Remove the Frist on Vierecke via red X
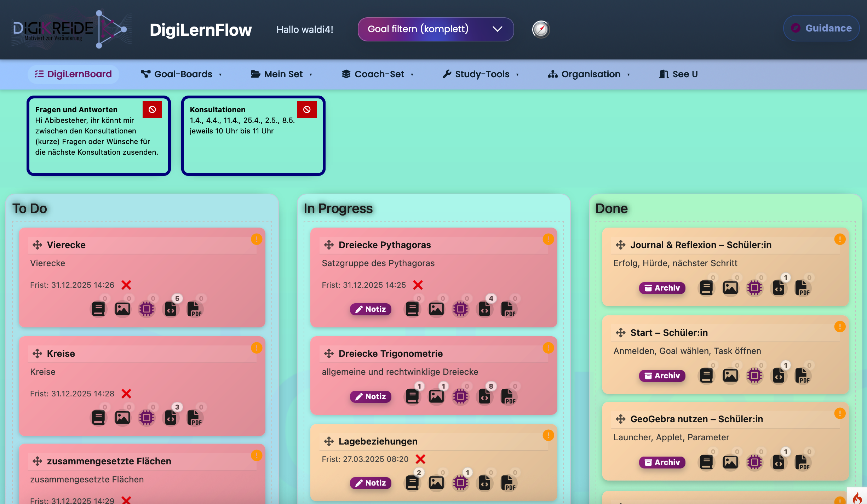The width and height of the screenshot is (867, 504). click(126, 285)
